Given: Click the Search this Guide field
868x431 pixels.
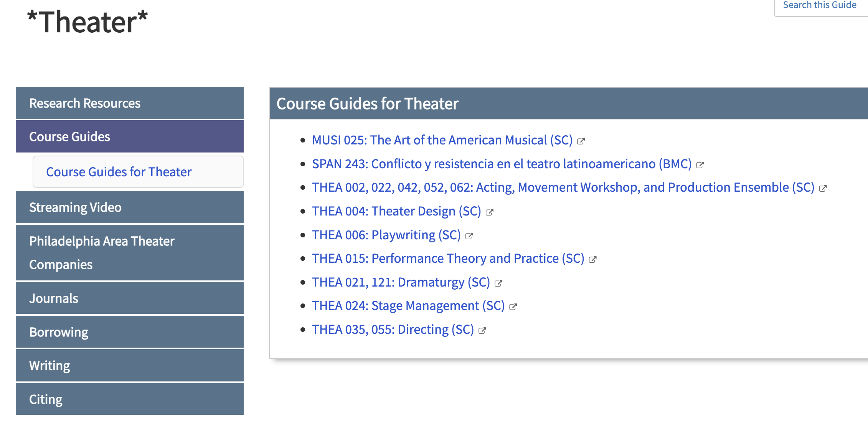Looking at the screenshot, I should [820, 5].
